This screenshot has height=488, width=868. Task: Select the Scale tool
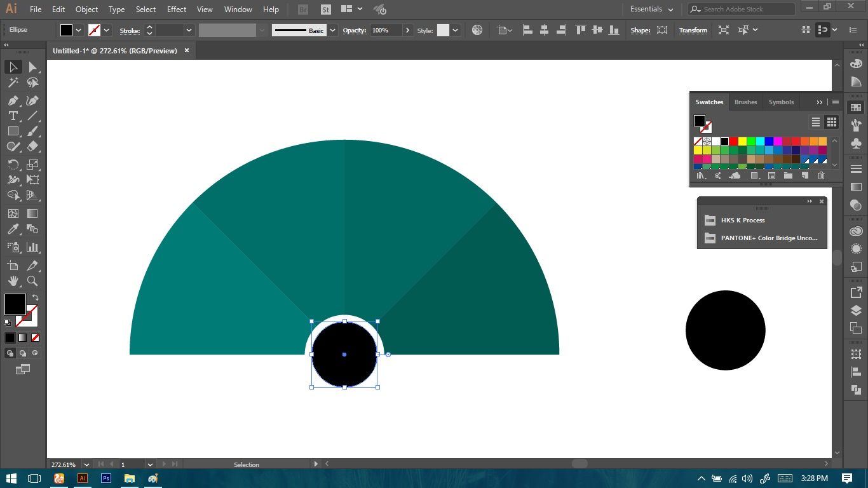[32, 165]
